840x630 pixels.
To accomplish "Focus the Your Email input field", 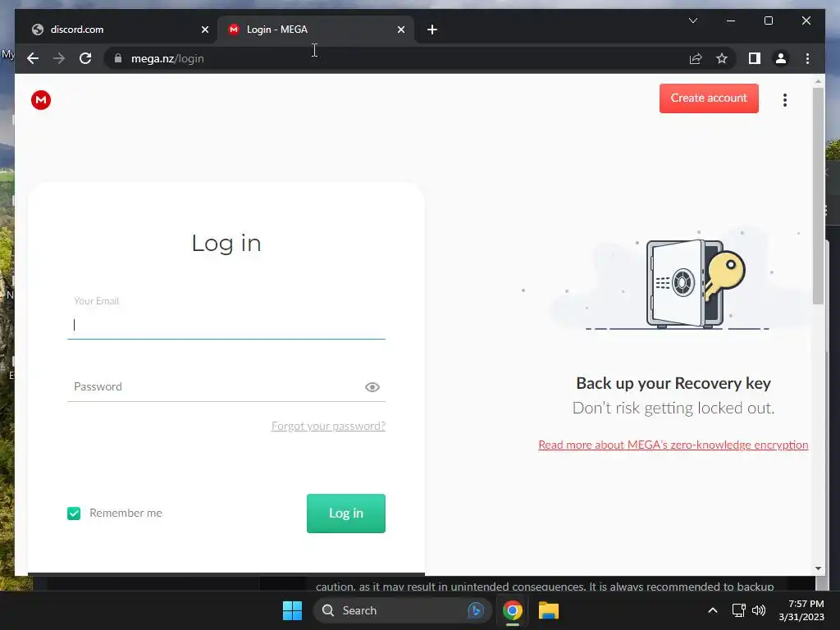I will click(226, 325).
